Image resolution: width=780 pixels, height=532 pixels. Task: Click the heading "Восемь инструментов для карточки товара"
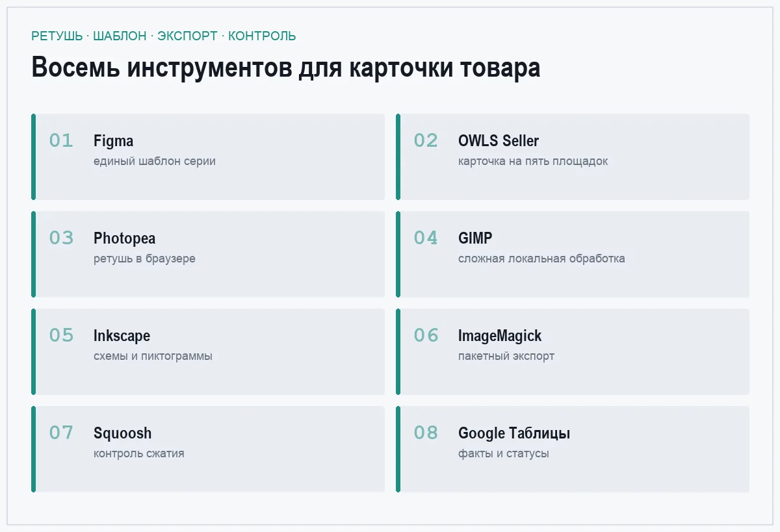click(286, 68)
